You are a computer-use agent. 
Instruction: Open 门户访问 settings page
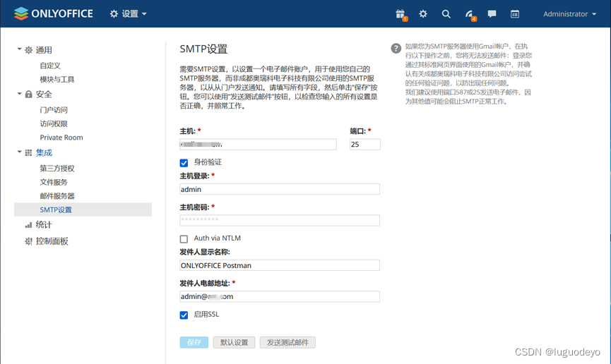point(54,110)
